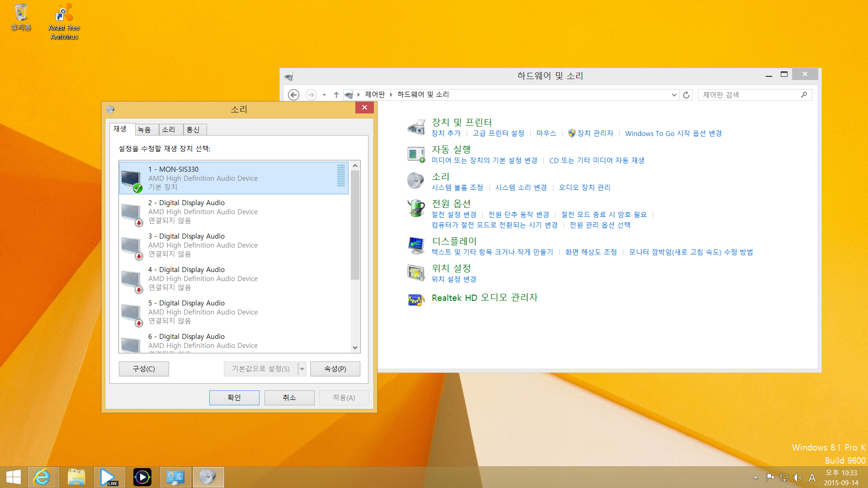Open recent pages dropdown beside navigation arrows
The height and width of the screenshot is (488, 868).
point(324,95)
